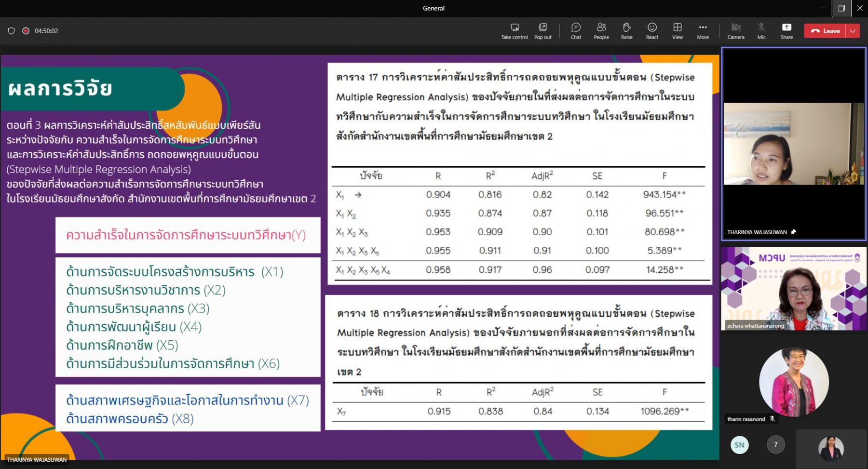
Task: Restore down the Teams window
Action: coord(841,8)
